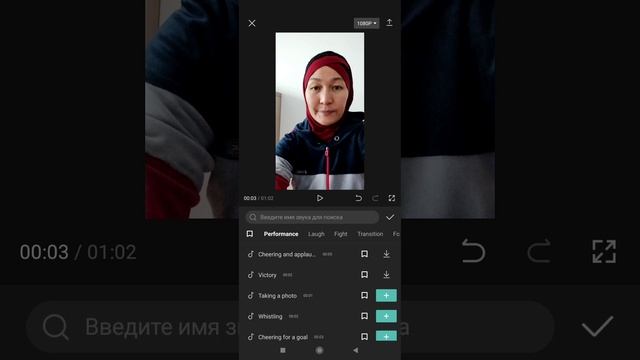Download the Cheering and applause sound
The height and width of the screenshot is (360, 640).
coord(386,254)
